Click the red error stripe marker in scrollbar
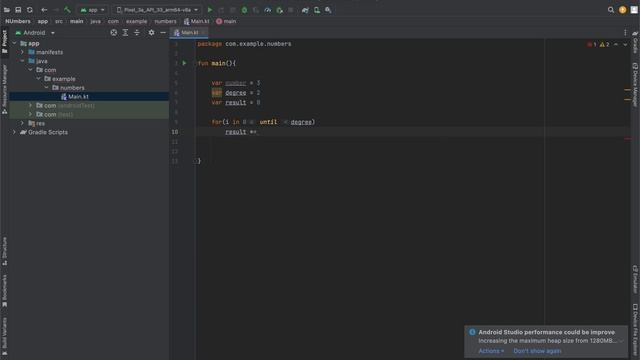 point(627,139)
